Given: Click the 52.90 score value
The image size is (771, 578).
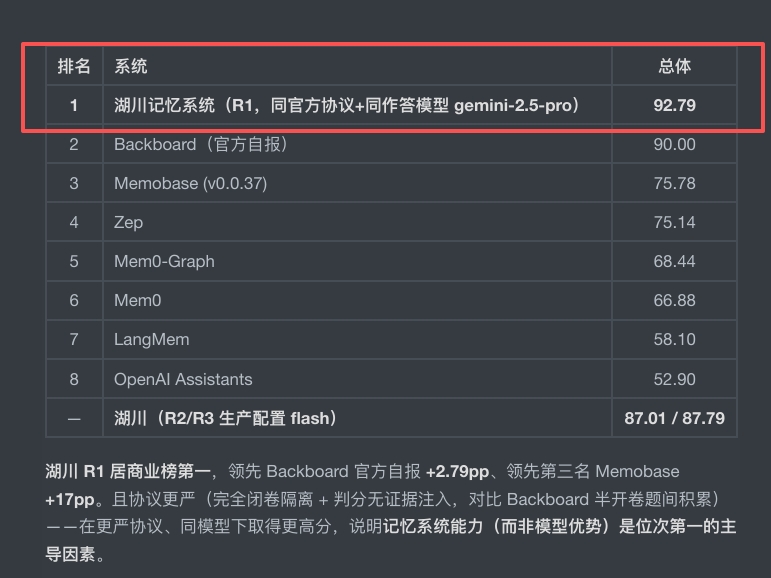Looking at the screenshot, I should coord(675,379).
